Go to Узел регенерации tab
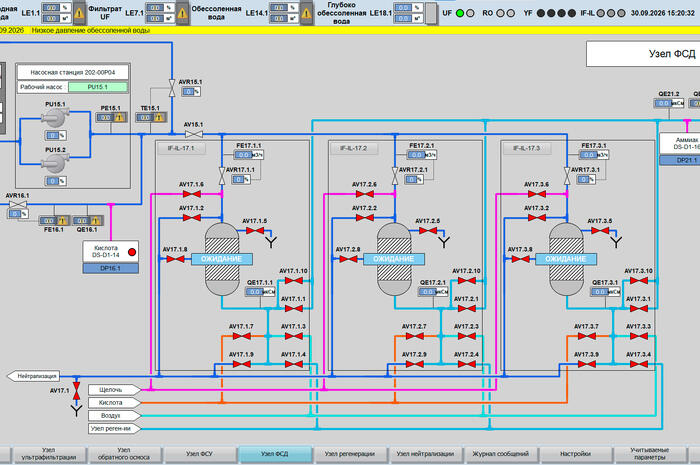 click(x=350, y=454)
